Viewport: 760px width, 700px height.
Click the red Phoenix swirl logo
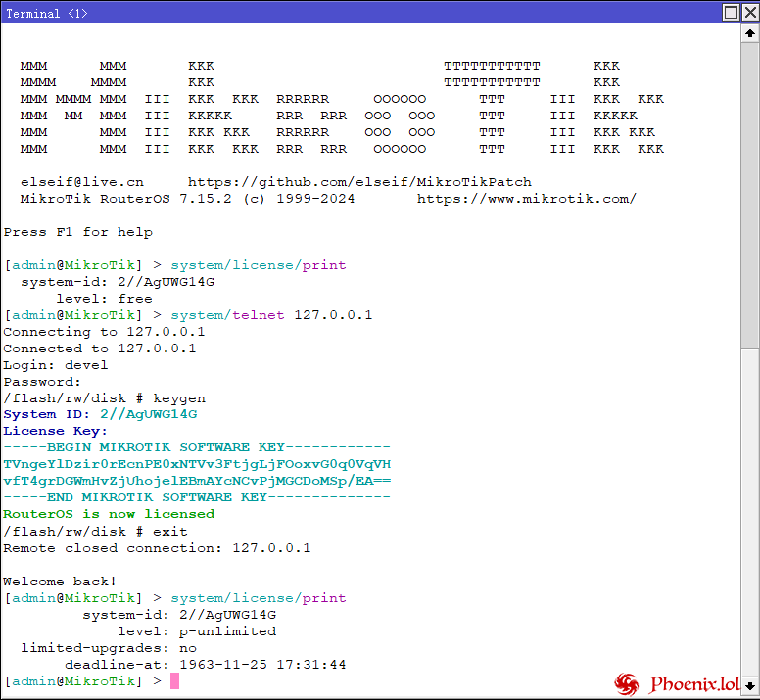click(x=627, y=683)
